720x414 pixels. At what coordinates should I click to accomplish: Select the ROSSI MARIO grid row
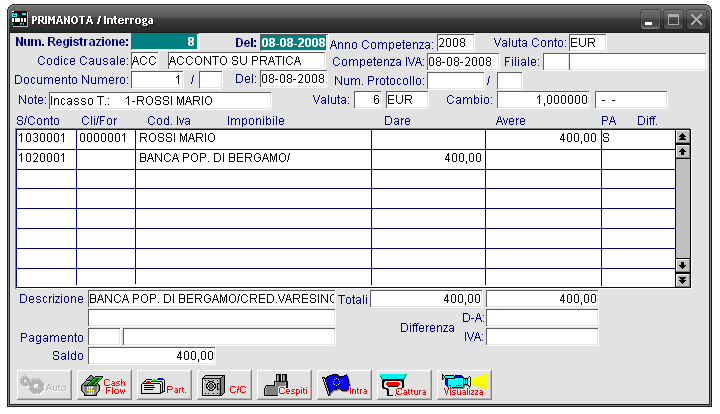(x=345, y=138)
